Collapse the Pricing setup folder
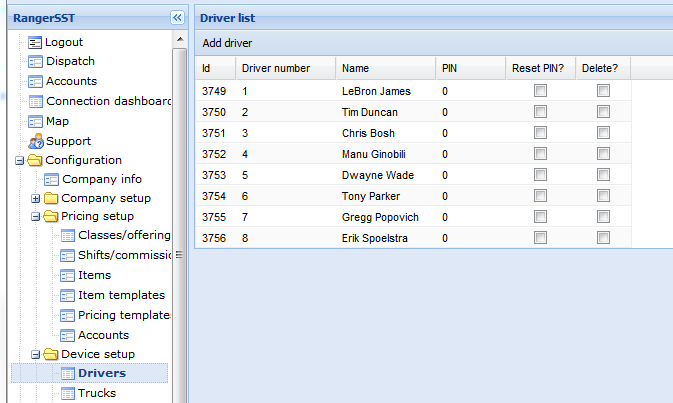Viewport: 673px width, 403px height. coord(36,216)
